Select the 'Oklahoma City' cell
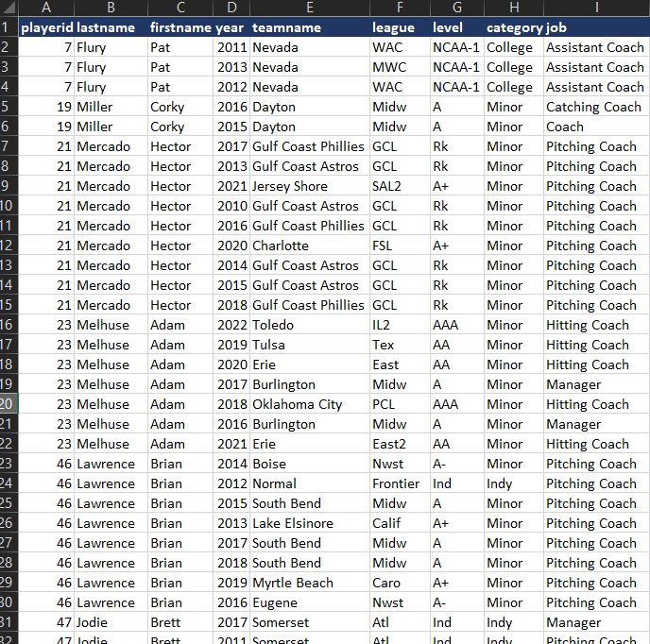This screenshot has height=644, width=650. (x=298, y=404)
